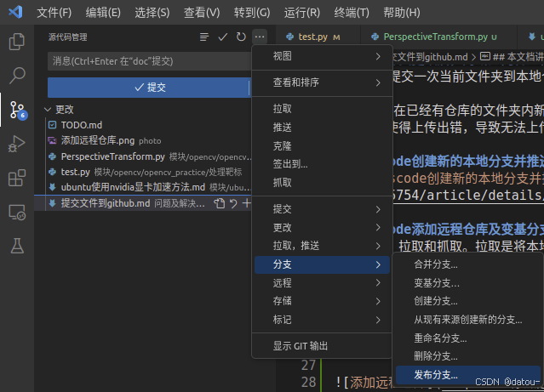Toggle view as tree/list icon in source control header
The height and width of the screenshot is (392, 544).
[204, 37]
